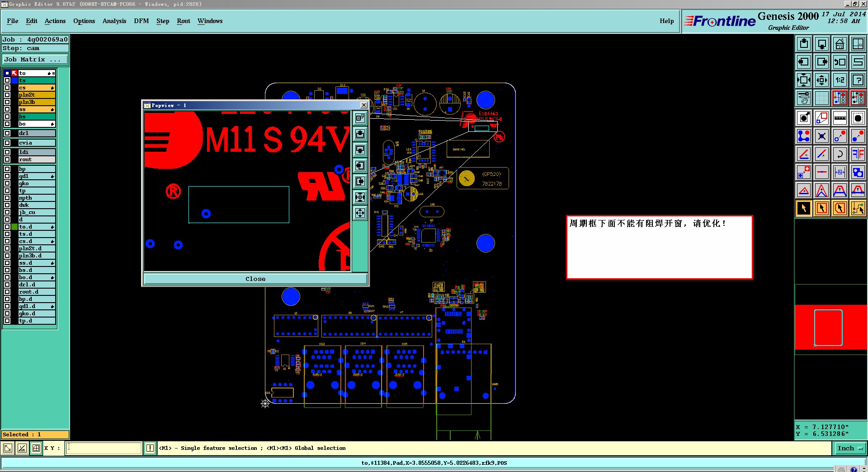Click the red arrow swatch beside to
Viewport: 868px width, 472px height.
14,73
